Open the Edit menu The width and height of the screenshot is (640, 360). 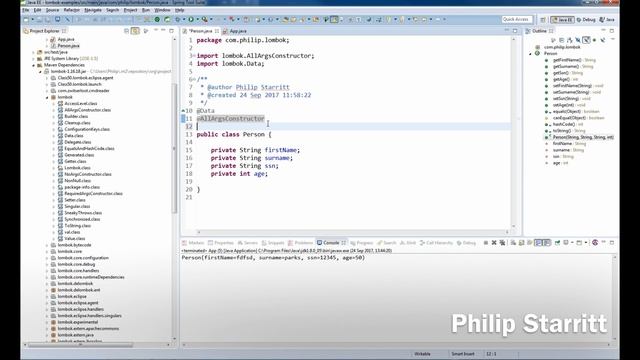[x=37, y=10]
